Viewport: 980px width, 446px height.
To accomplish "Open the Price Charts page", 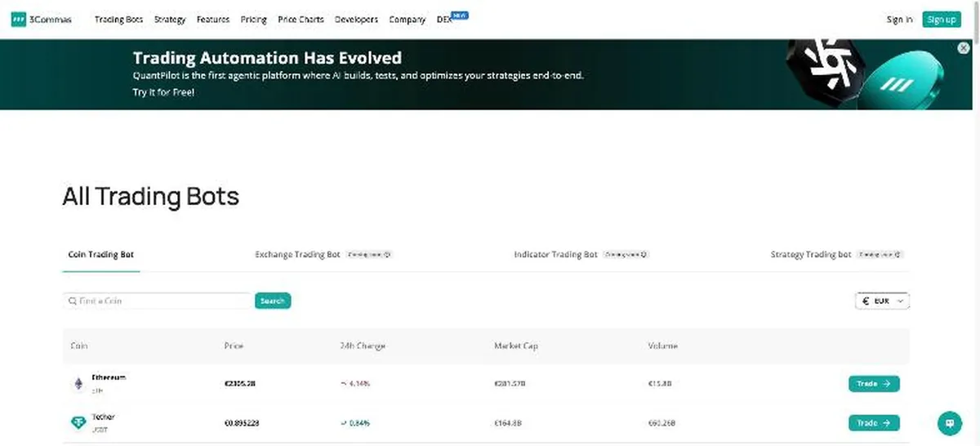I will [301, 20].
